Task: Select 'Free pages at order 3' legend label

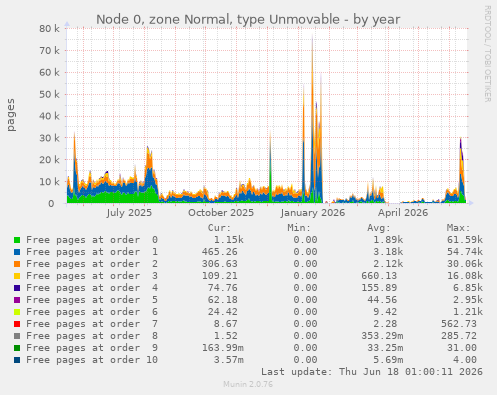Action: (x=92, y=276)
